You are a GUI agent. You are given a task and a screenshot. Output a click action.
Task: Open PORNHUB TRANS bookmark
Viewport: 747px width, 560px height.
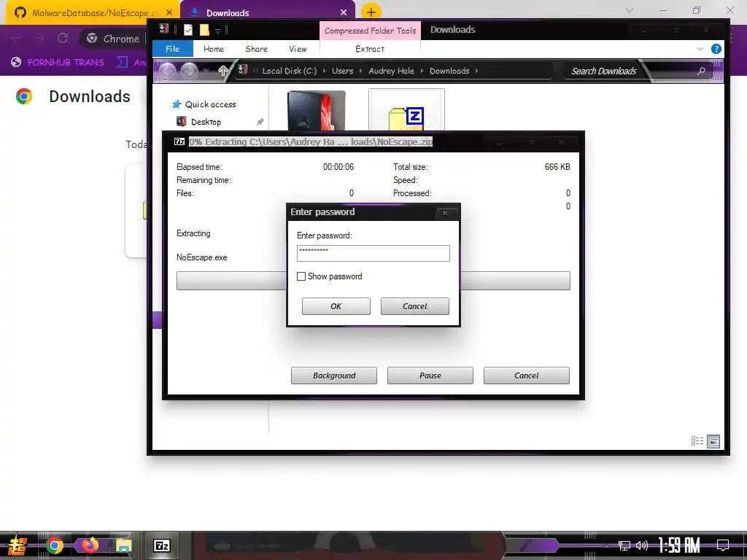[x=58, y=63]
